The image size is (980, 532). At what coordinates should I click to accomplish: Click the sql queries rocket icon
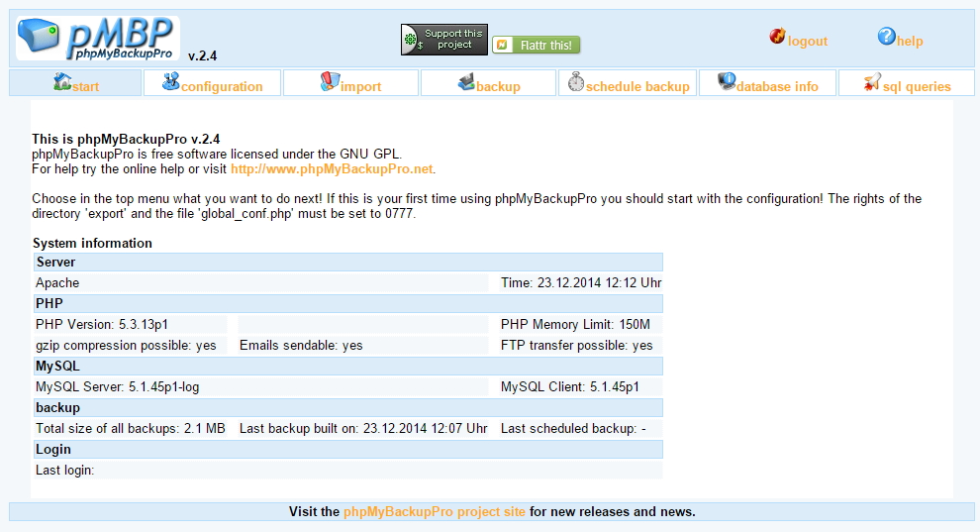click(x=872, y=82)
